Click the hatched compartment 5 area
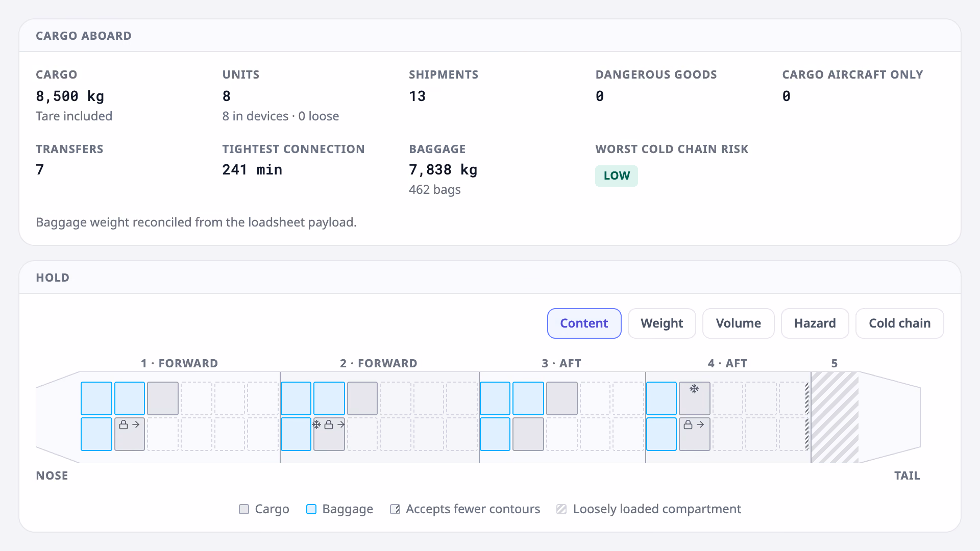The width and height of the screenshot is (980, 551). click(x=835, y=417)
